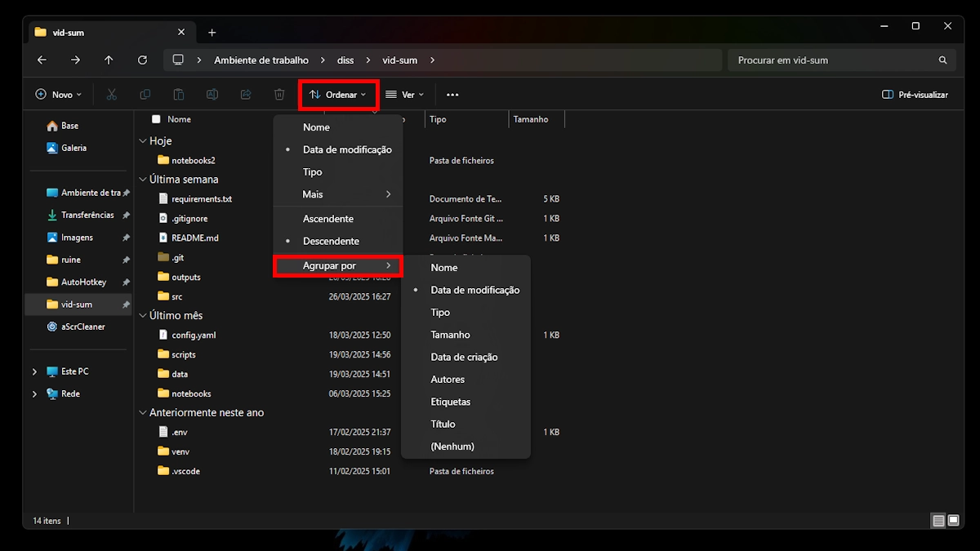The width and height of the screenshot is (980, 551).
Task: Switch to details view icon in status bar
Action: click(938, 521)
